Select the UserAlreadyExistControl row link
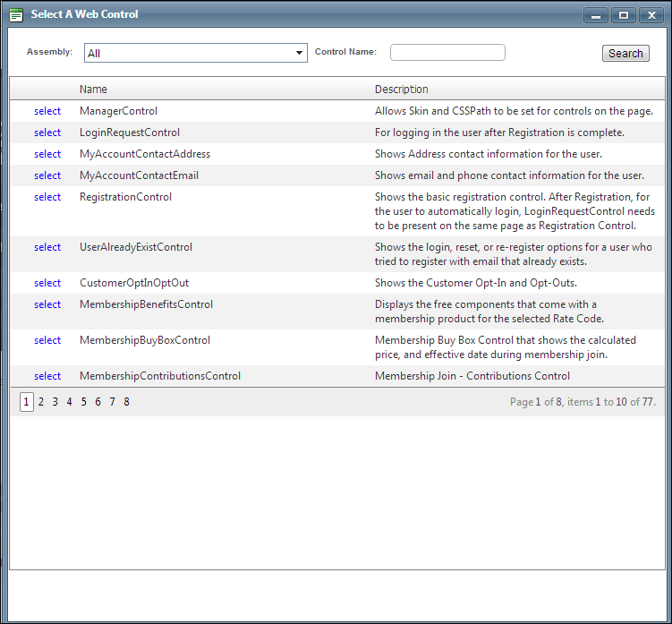The width and height of the screenshot is (672, 624). coord(47,247)
